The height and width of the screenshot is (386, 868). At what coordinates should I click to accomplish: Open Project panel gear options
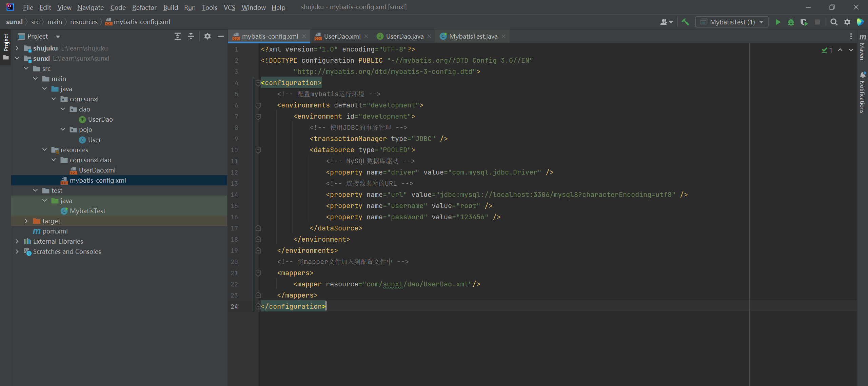click(208, 36)
